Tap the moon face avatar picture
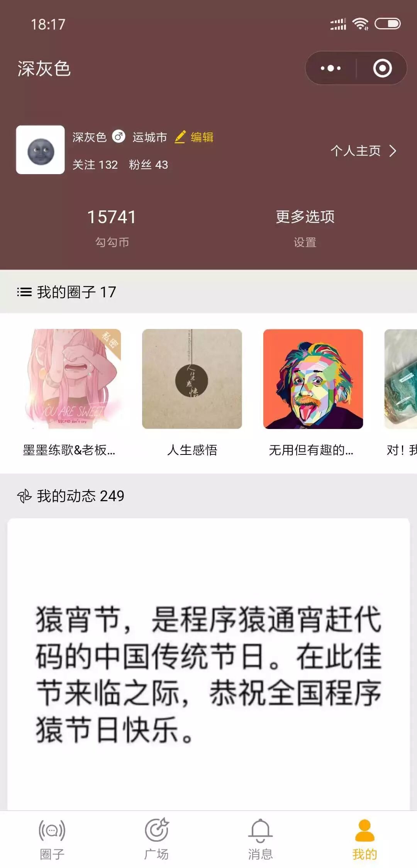This screenshot has height=868, width=417. point(40,150)
